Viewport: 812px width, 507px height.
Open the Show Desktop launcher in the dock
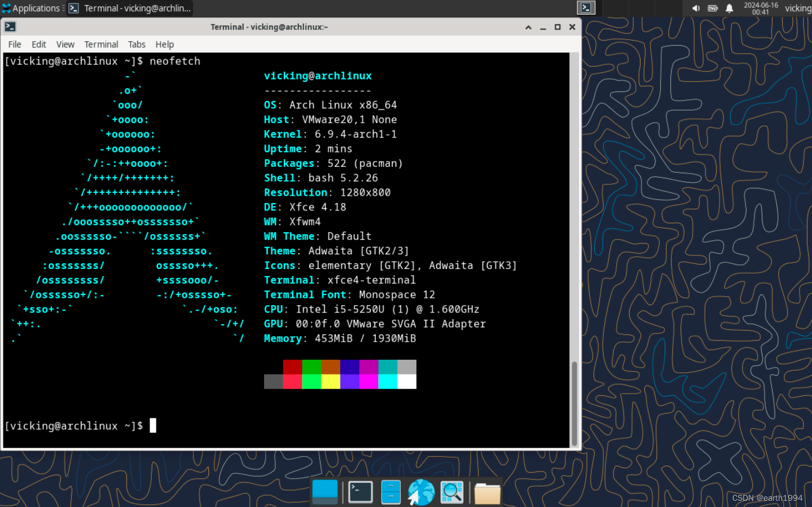tap(325, 492)
